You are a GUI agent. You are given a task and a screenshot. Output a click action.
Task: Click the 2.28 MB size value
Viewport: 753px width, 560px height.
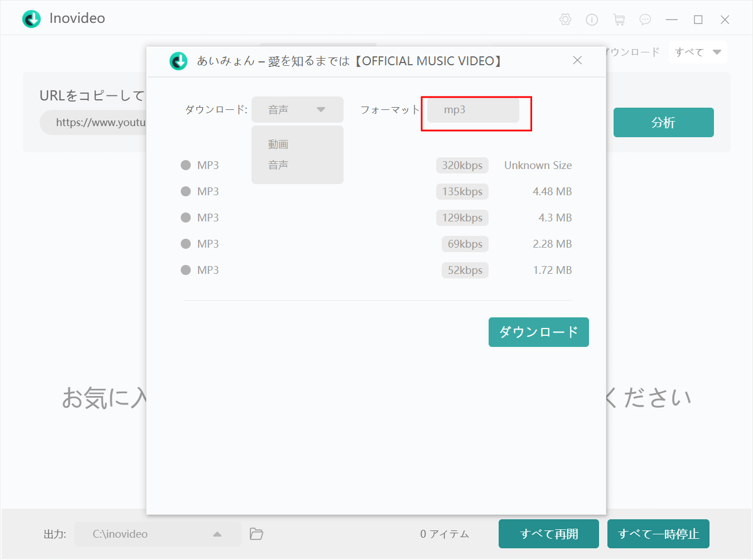[x=552, y=244]
